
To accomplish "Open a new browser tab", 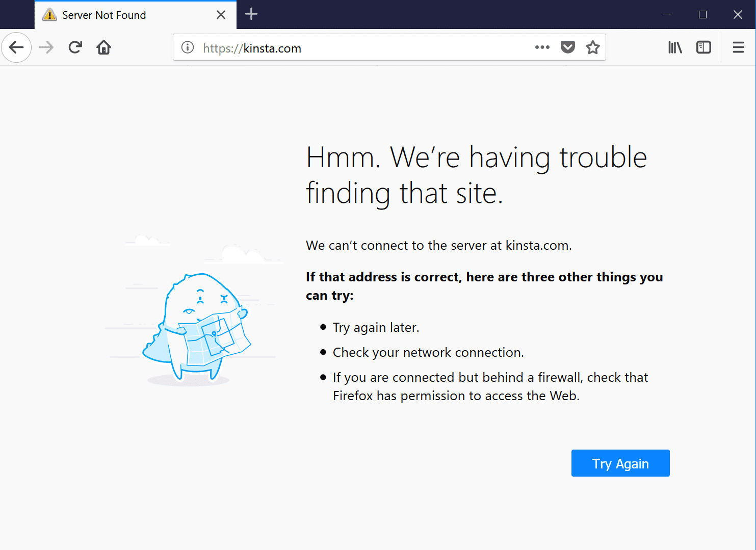I will point(251,14).
